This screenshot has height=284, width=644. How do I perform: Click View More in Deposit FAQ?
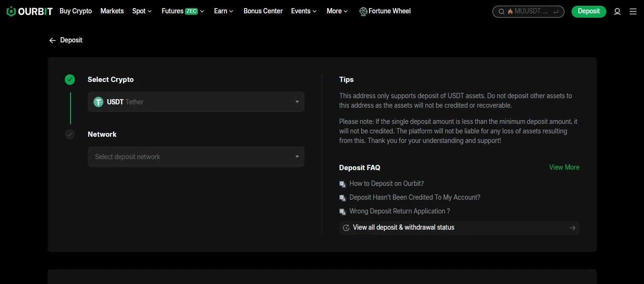coord(564,167)
